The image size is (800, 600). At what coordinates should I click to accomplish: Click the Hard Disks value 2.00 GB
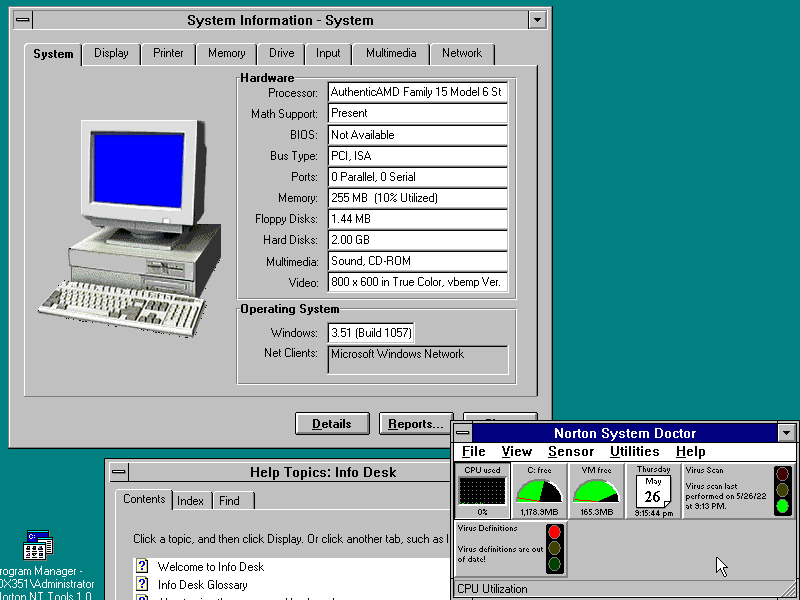(x=417, y=240)
